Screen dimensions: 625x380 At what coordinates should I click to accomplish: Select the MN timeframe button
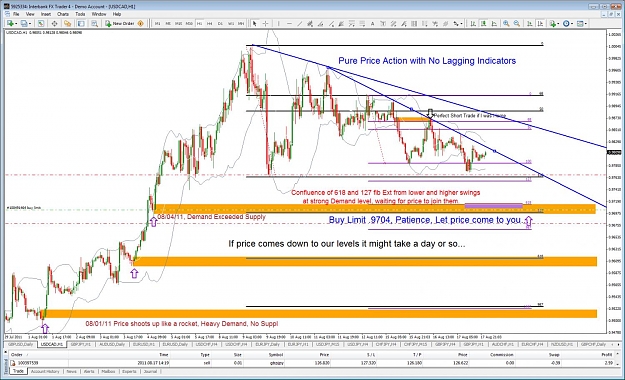241,24
